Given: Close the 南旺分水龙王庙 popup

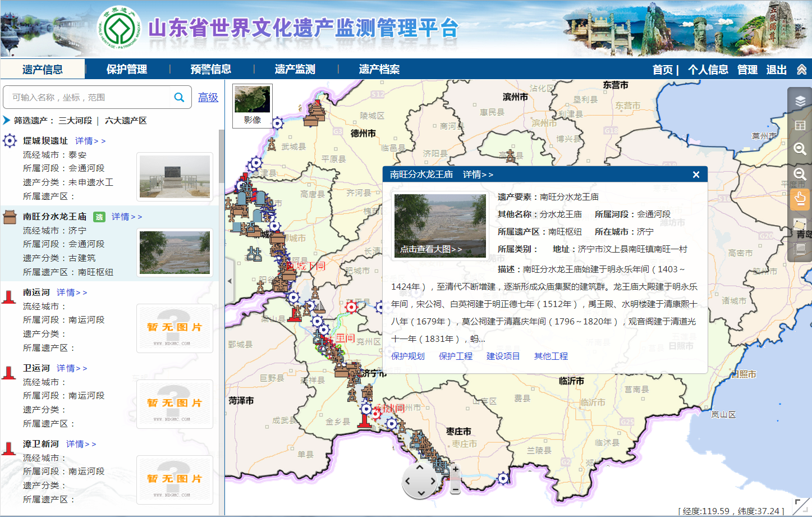Looking at the screenshot, I should 696,175.
